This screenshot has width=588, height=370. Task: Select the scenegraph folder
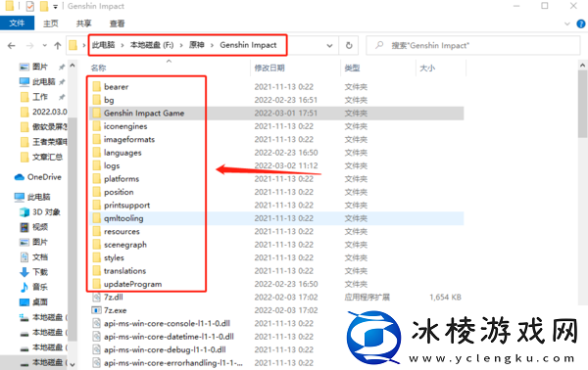pos(125,245)
